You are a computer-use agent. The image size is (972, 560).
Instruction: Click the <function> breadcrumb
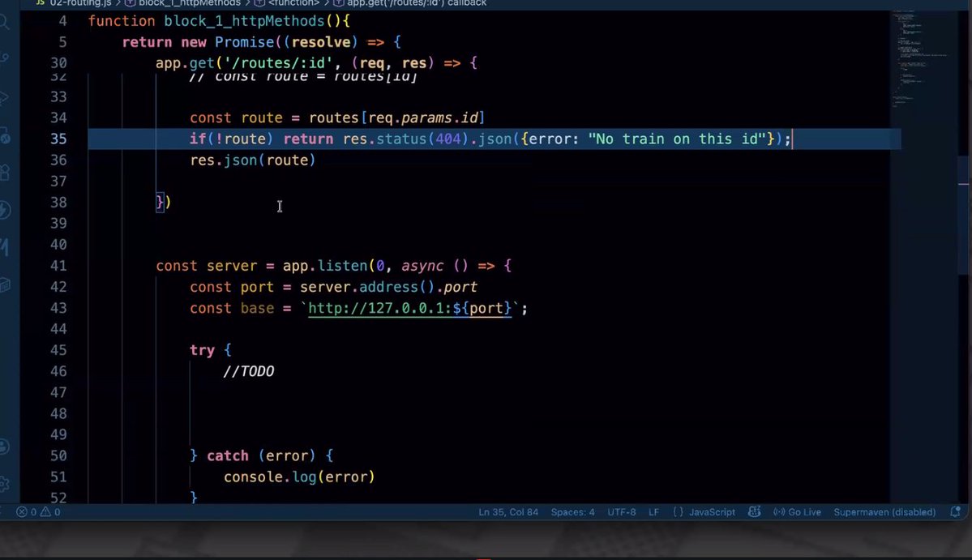tap(293, 3)
